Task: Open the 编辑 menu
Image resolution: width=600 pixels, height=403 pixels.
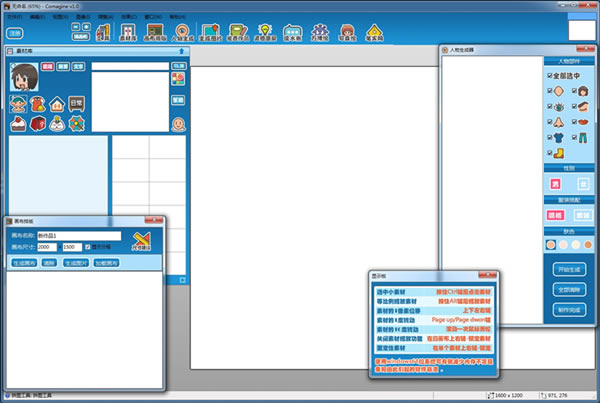Action: coord(38,17)
